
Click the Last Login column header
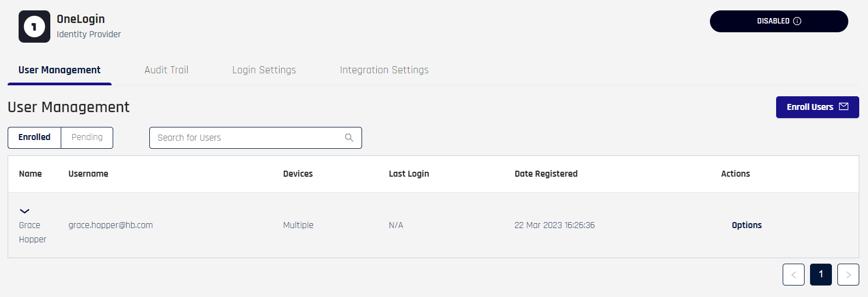409,174
